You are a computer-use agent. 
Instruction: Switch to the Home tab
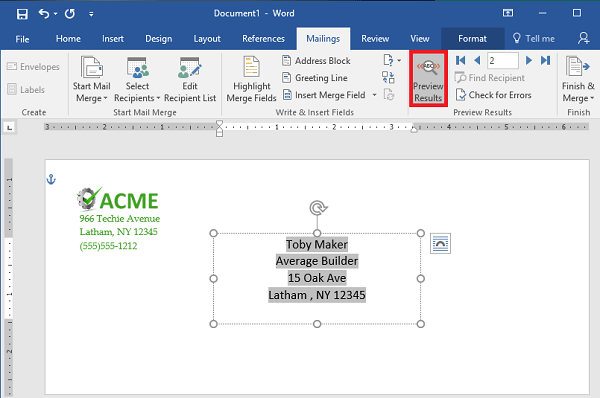click(x=68, y=39)
